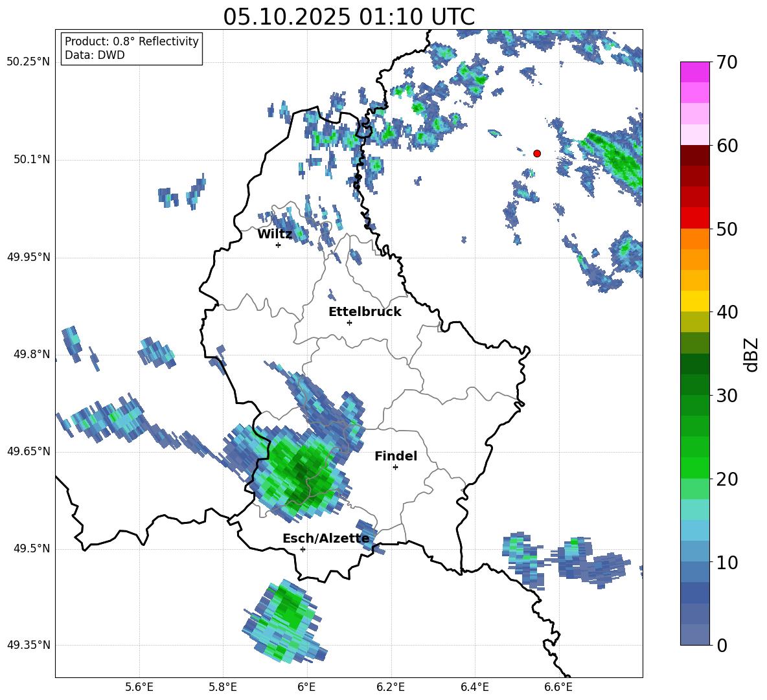Click the 49.95°N latitude label
This screenshot has height=700, width=767.
(29, 257)
